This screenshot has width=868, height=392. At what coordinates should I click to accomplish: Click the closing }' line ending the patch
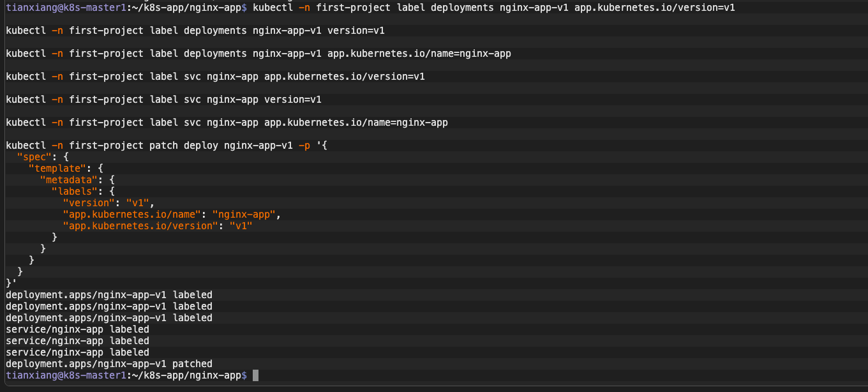pyautogui.click(x=11, y=283)
